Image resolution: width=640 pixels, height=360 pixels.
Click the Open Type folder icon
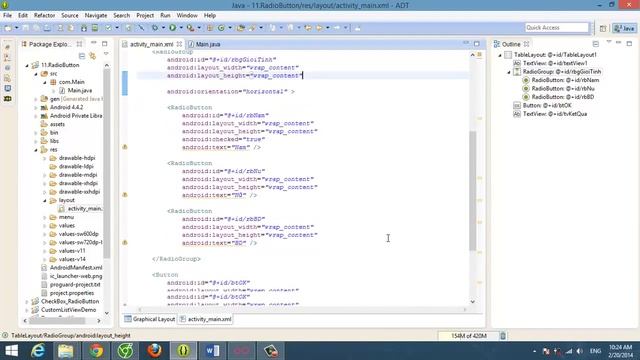click(241, 28)
